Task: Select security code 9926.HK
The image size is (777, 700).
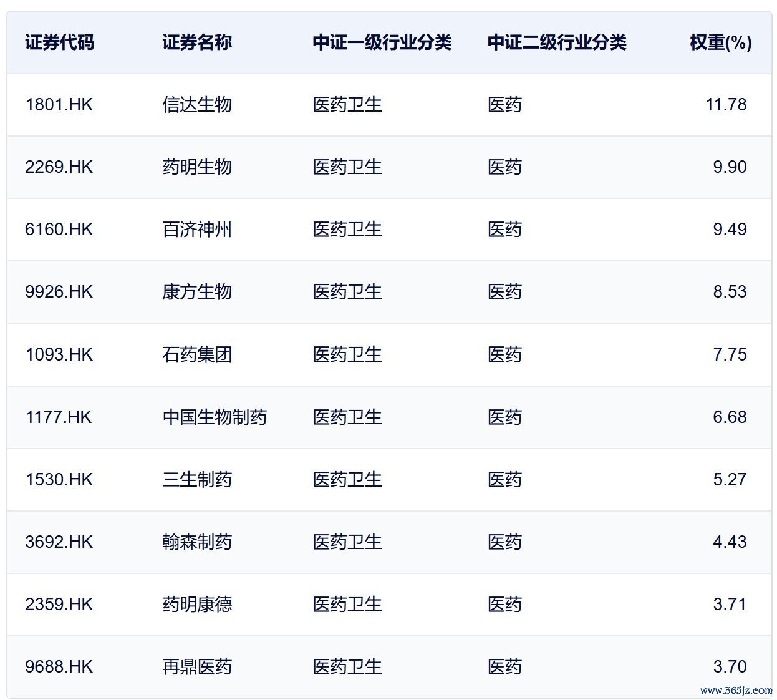Action: click(59, 292)
